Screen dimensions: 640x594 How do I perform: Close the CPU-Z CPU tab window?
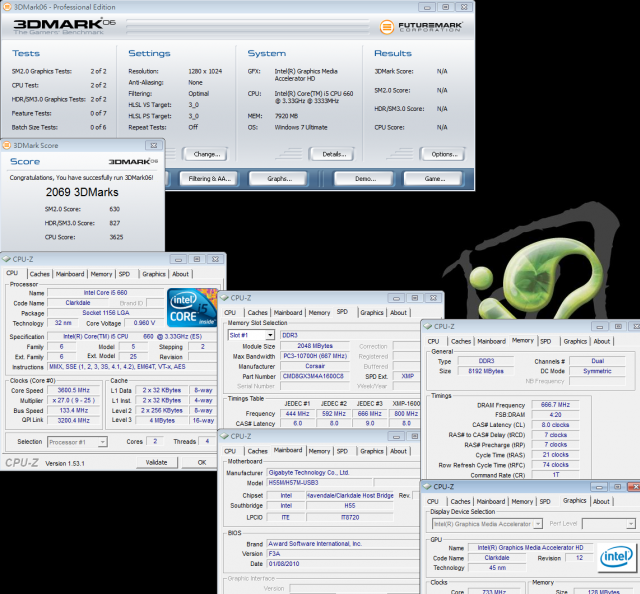[x=216, y=259]
